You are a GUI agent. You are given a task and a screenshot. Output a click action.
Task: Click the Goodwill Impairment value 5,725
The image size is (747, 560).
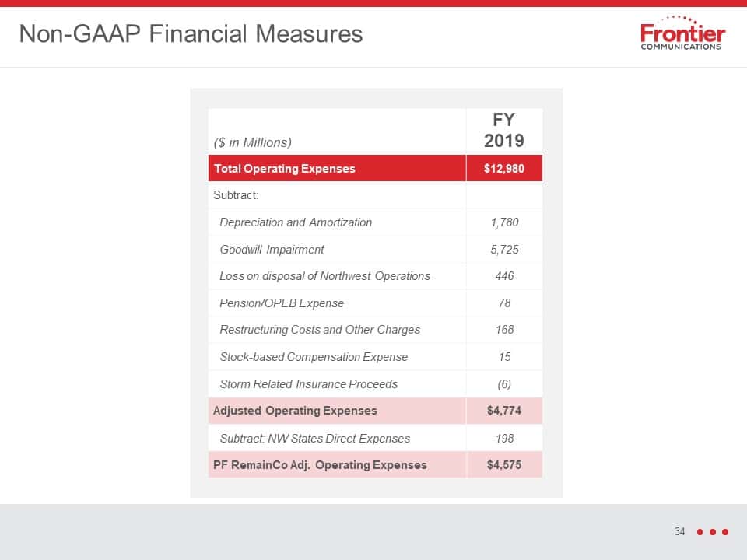504,250
